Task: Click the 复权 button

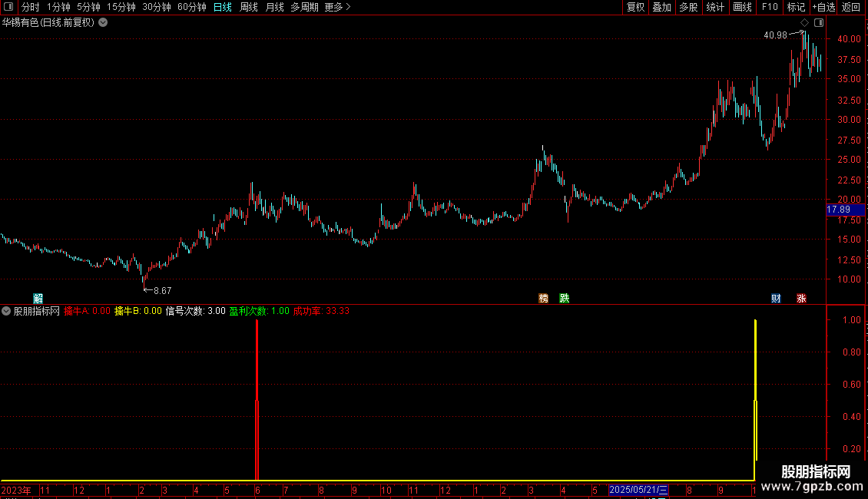Action: pos(635,7)
